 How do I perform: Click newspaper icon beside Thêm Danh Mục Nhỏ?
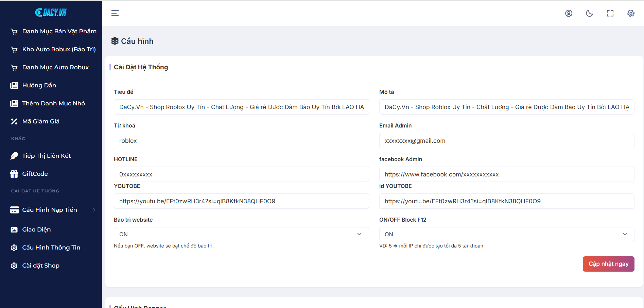(14, 103)
